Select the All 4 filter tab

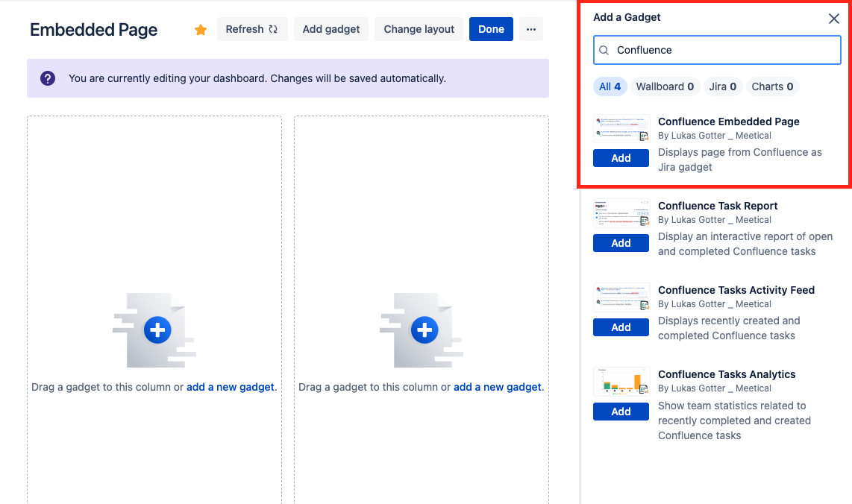pos(610,86)
